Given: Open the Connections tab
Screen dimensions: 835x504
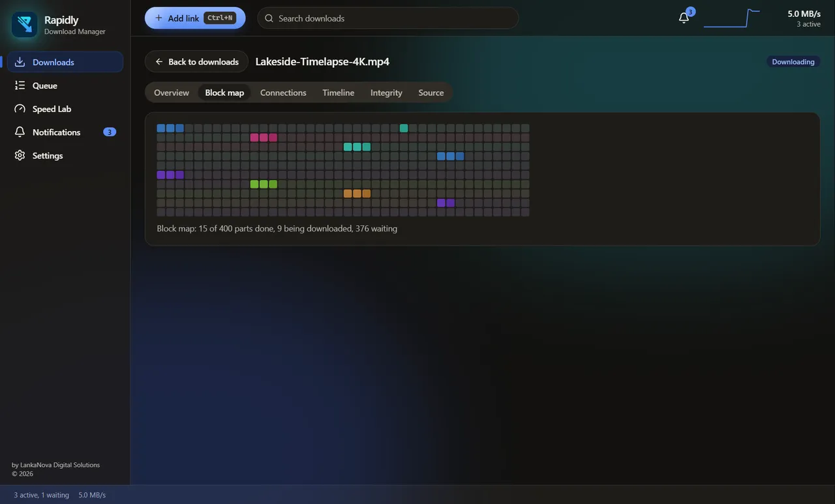Looking at the screenshot, I should tap(283, 93).
